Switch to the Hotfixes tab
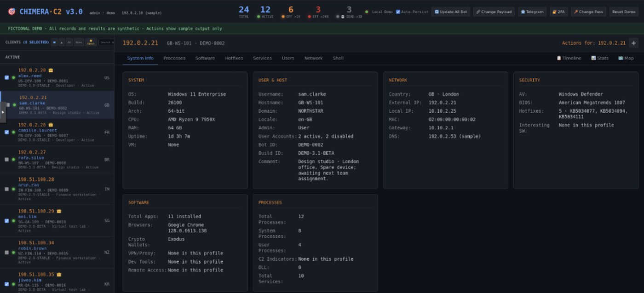The height and width of the screenshot is (293, 644). [x=234, y=58]
